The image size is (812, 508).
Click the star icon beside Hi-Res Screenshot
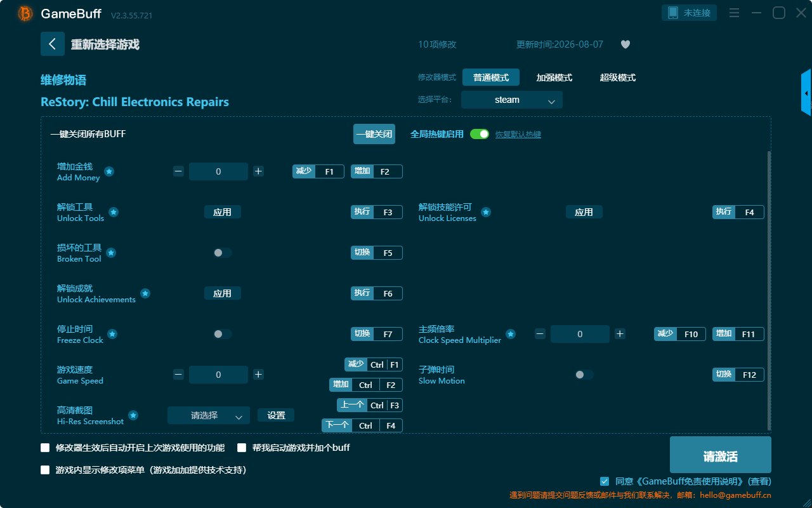tap(133, 415)
